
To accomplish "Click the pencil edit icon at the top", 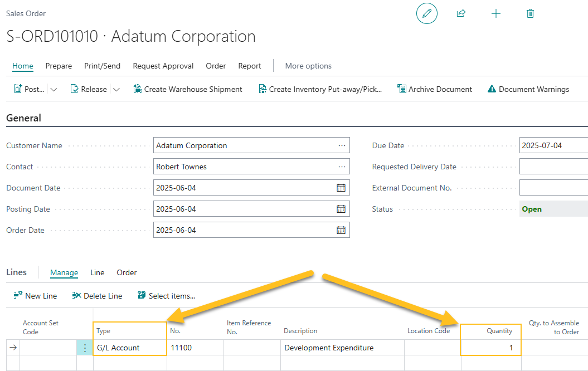I will tap(426, 13).
